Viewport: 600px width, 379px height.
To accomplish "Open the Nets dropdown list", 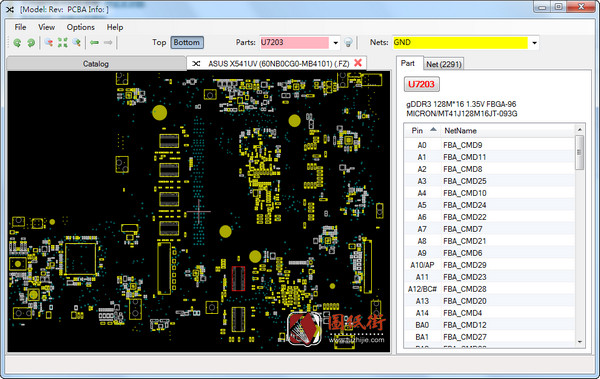I will tap(534, 42).
